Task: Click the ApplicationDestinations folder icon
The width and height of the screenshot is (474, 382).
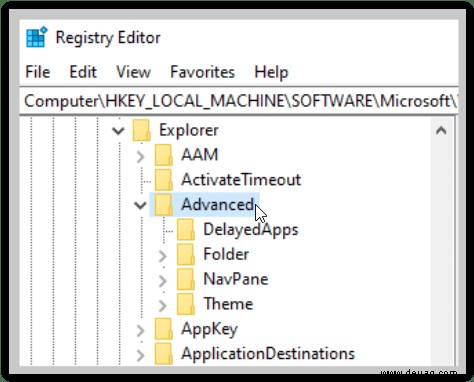Action: click(x=164, y=354)
